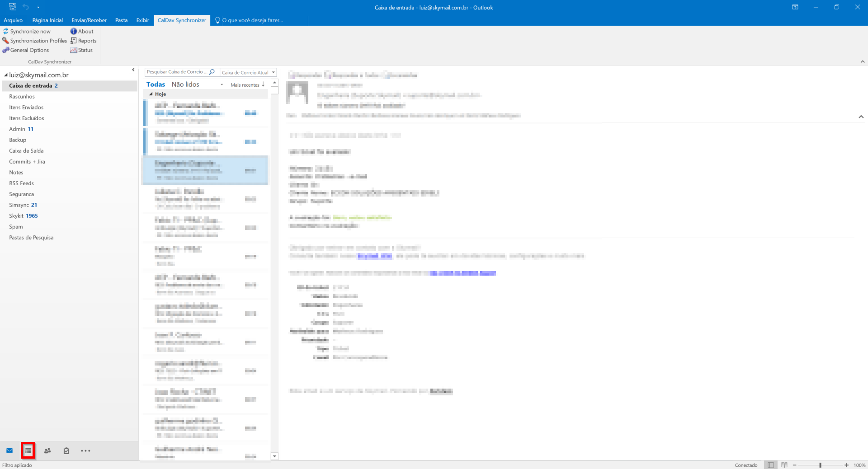Open the Tasks navigation icon
The image size is (868, 469).
point(66,450)
